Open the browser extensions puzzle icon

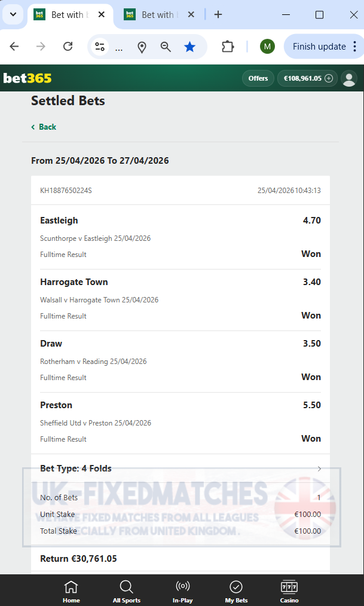tap(228, 47)
